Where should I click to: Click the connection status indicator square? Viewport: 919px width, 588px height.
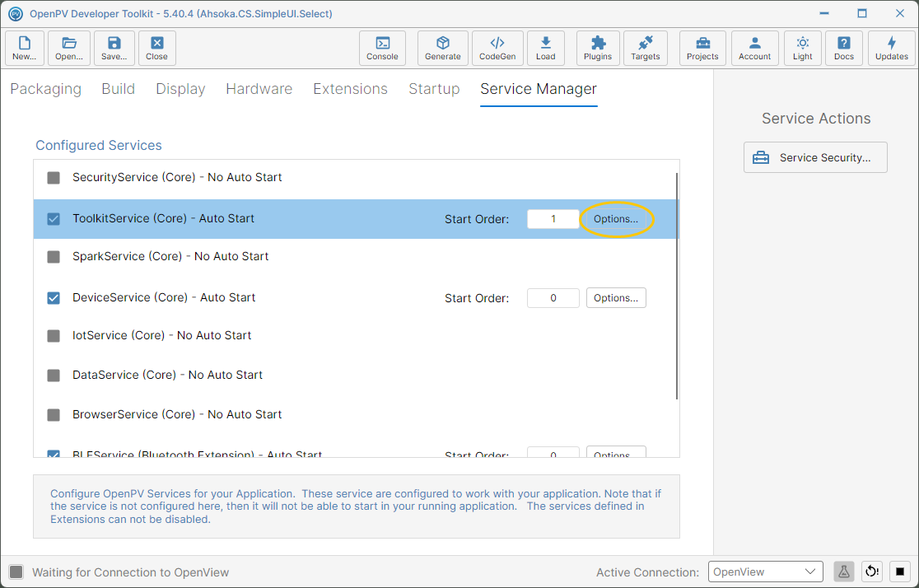pos(16,572)
